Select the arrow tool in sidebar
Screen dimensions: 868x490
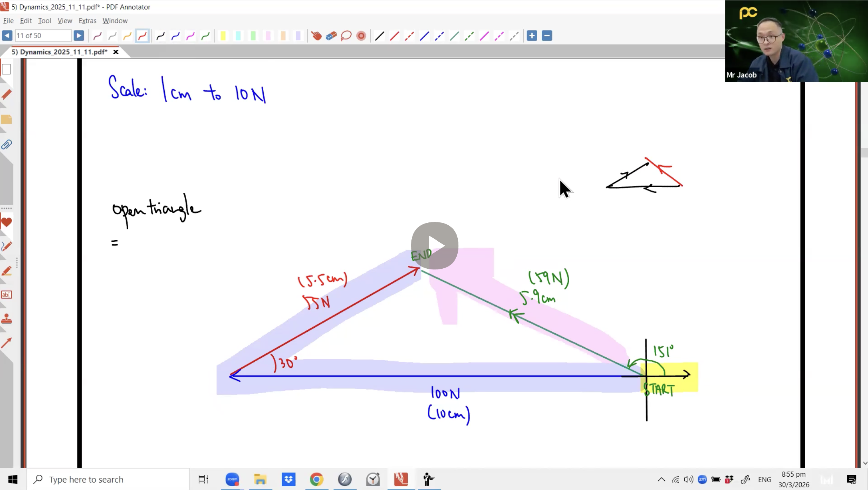point(6,343)
